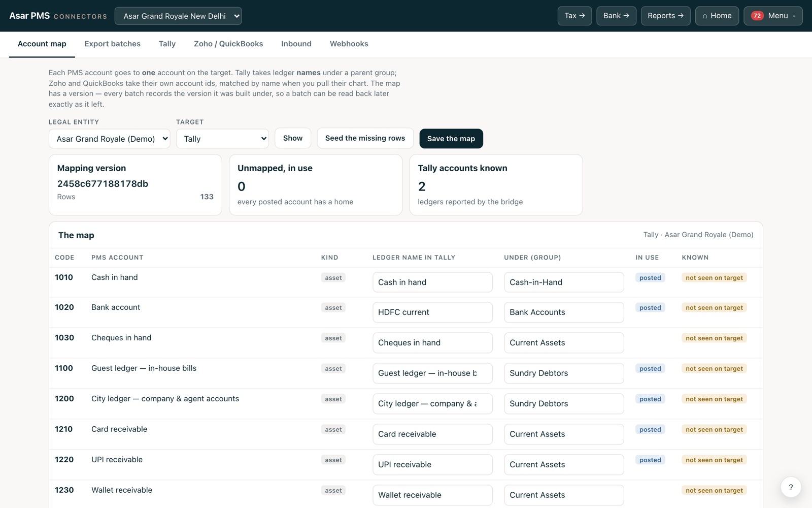Click the 72 notifications badge
The height and width of the screenshot is (508, 812).
pos(757,16)
